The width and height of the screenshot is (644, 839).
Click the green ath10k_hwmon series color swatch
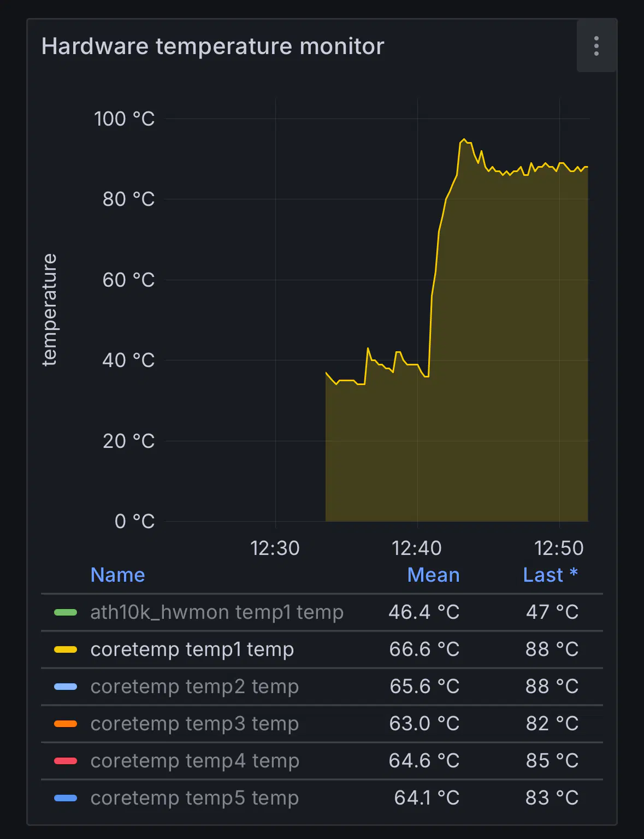coord(66,612)
